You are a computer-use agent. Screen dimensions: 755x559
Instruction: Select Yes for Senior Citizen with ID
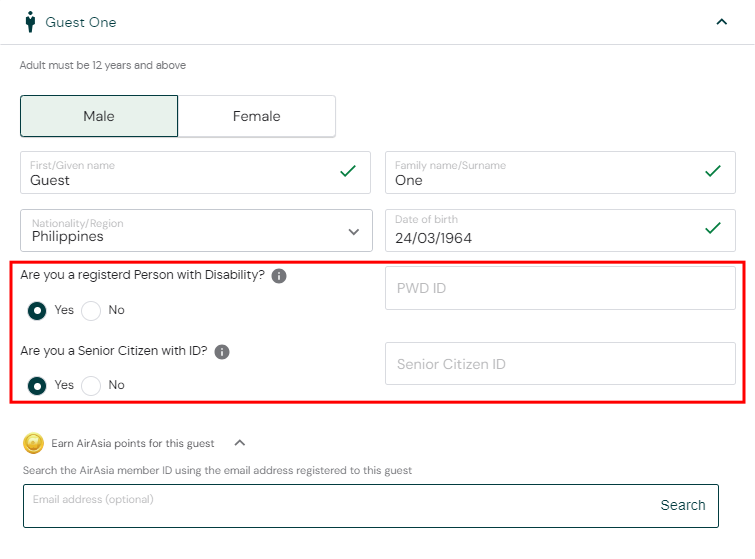click(x=37, y=385)
